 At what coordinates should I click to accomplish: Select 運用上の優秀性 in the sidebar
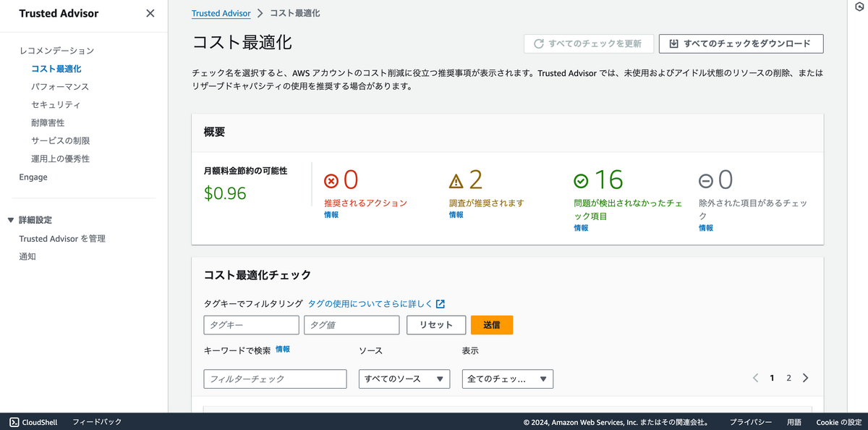coord(61,159)
